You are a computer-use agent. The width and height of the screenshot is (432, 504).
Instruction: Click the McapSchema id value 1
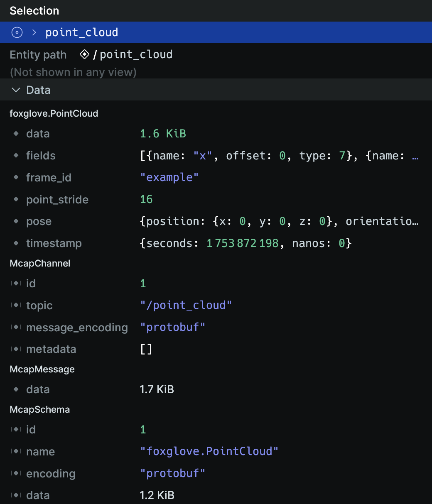click(x=143, y=430)
